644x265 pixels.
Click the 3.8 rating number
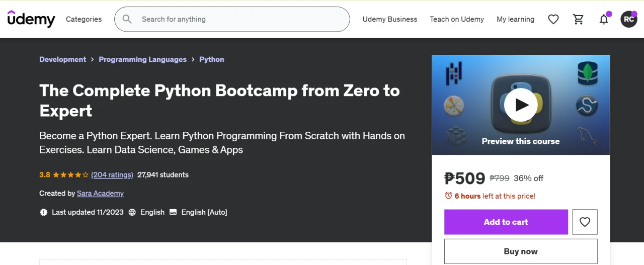click(45, 175)
